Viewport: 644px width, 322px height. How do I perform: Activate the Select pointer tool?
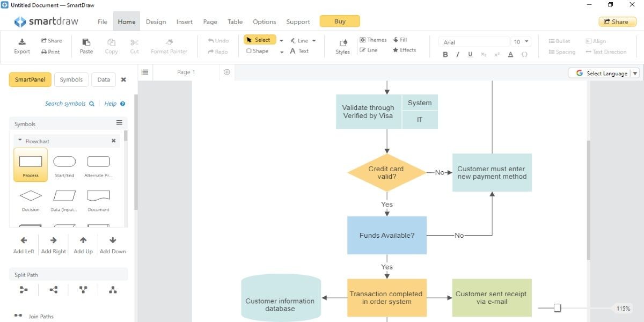[x=260, y=40]
